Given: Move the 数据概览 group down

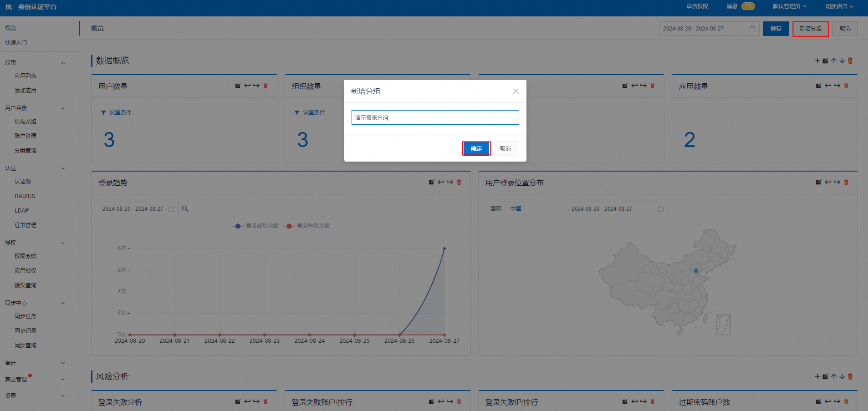Looking at the screenshot, I should pyautogui.click(x=842, y=61).
